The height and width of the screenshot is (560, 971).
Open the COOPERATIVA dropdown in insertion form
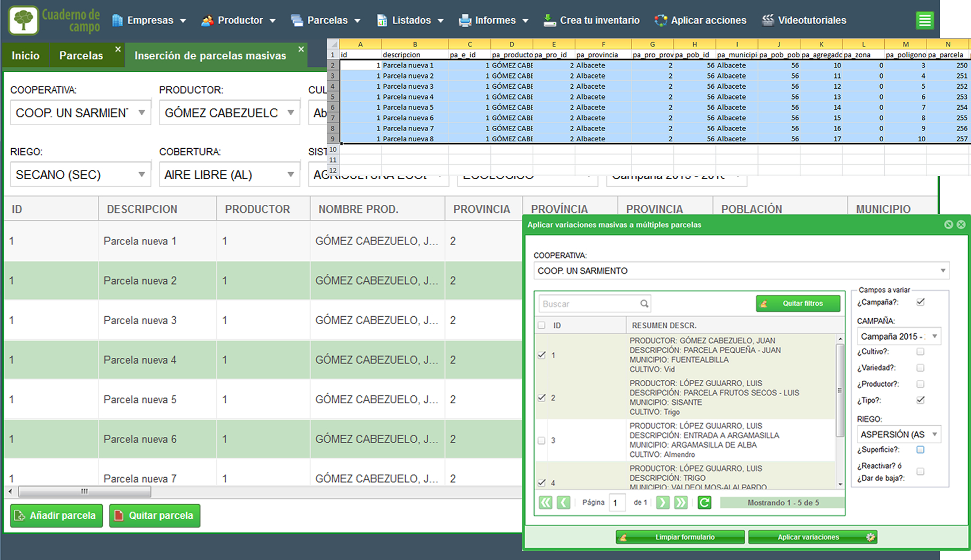click(80, 113)
